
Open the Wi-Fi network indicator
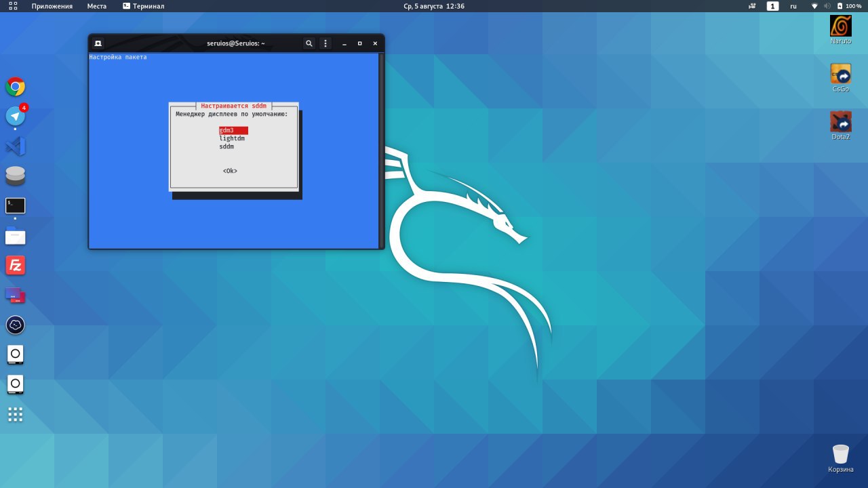[814, 6]
